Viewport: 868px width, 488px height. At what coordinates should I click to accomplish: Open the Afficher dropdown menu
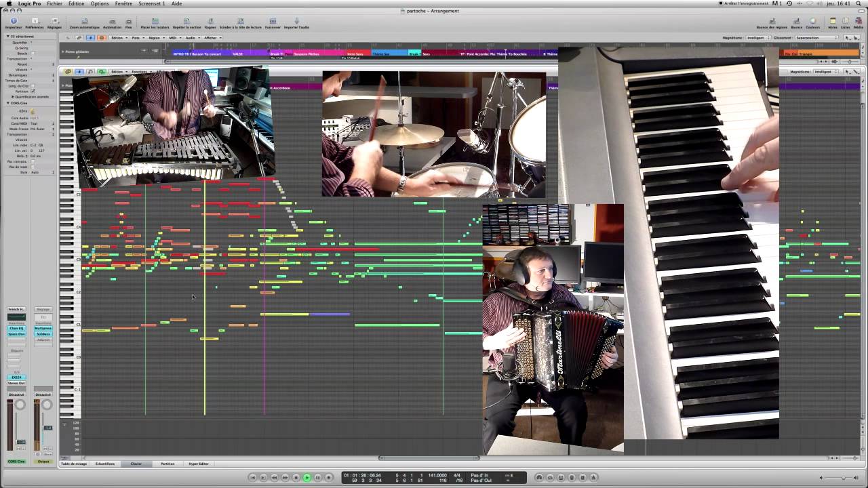[212, 37]
